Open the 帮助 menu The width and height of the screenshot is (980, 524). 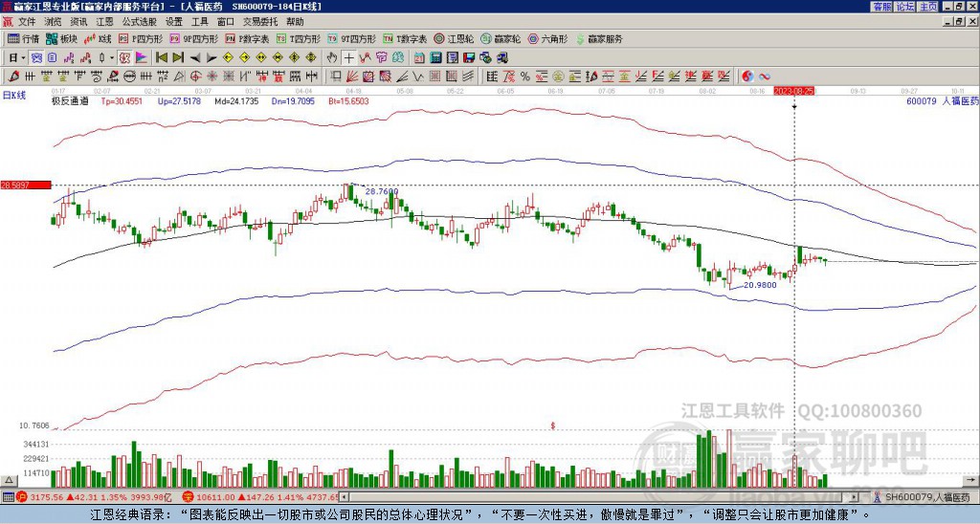[295, 22]
